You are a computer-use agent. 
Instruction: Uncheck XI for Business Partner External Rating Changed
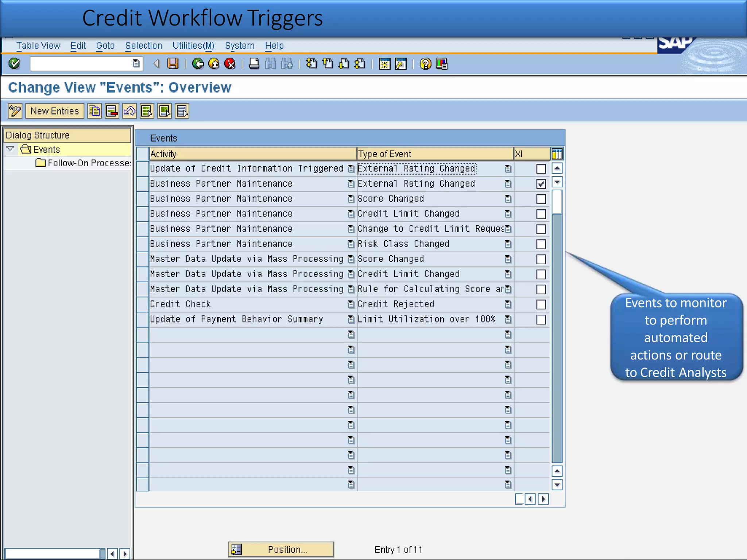click(x=541, y=184)
